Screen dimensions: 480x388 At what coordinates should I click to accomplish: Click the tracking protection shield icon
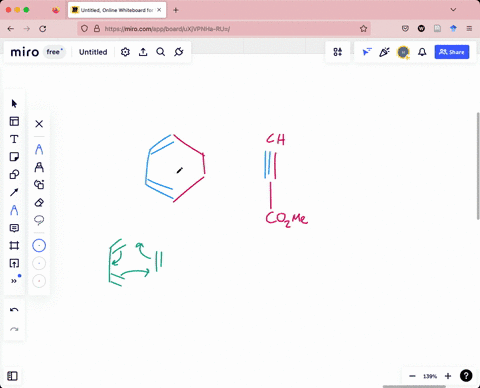point(84,29)
